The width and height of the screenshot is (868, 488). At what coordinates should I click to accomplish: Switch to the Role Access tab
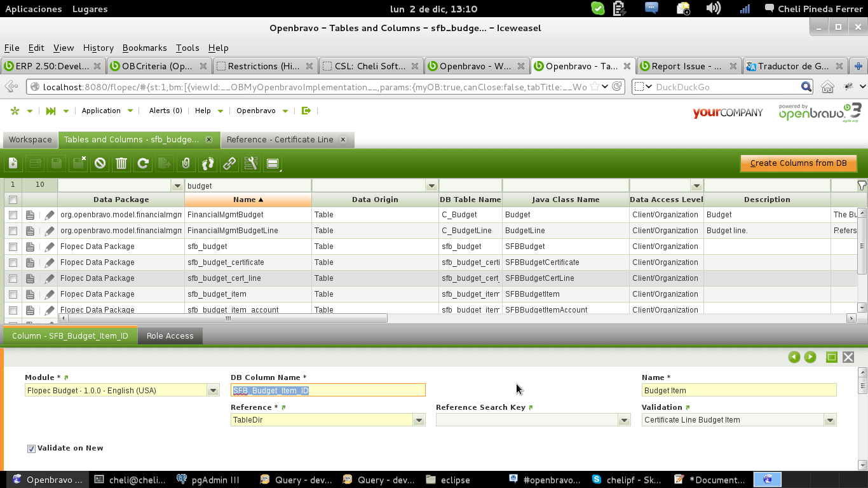point(170,336)
